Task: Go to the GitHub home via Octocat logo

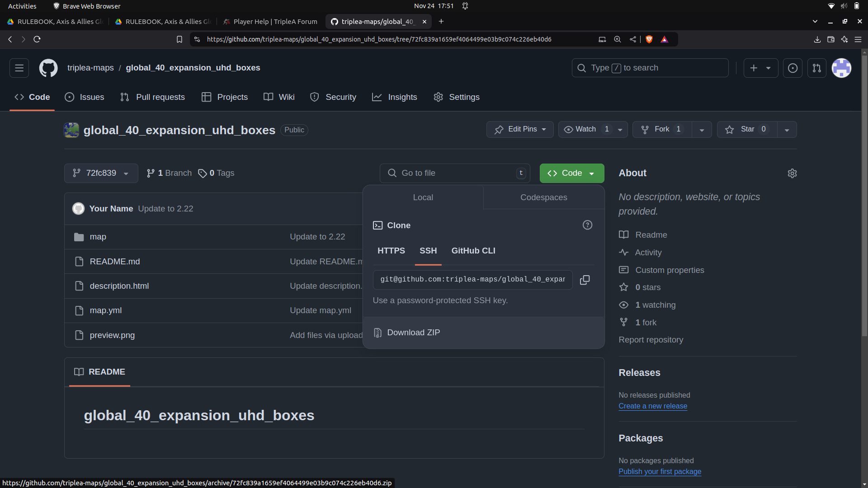Action: click(48, 68)
